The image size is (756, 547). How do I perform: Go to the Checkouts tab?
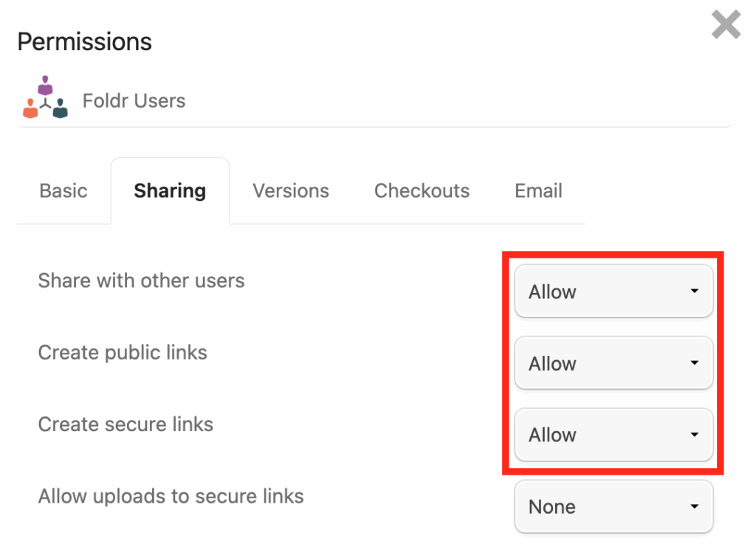(422, 191)
